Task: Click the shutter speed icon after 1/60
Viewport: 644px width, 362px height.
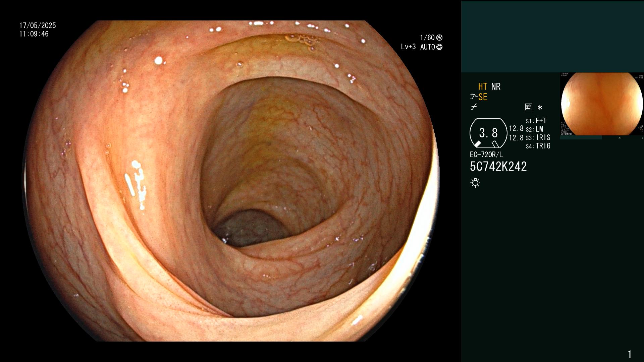Action: 439,38
